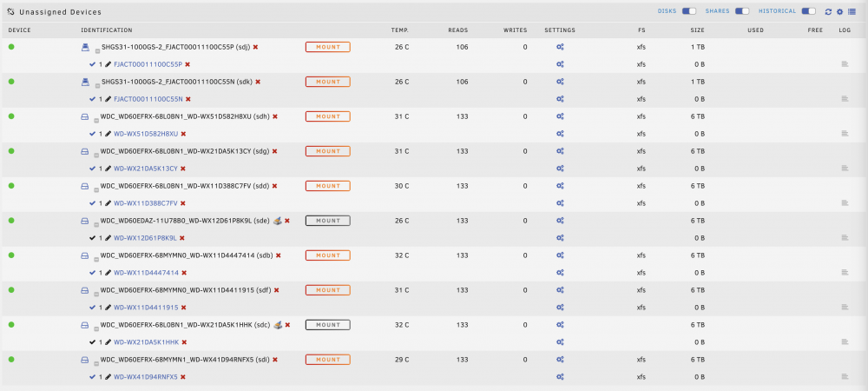Image resolution: width=868 pixels, height=391 pixels.
Task: View the log for partition WD-WX51D582H8XU
Action: point(845,134)
